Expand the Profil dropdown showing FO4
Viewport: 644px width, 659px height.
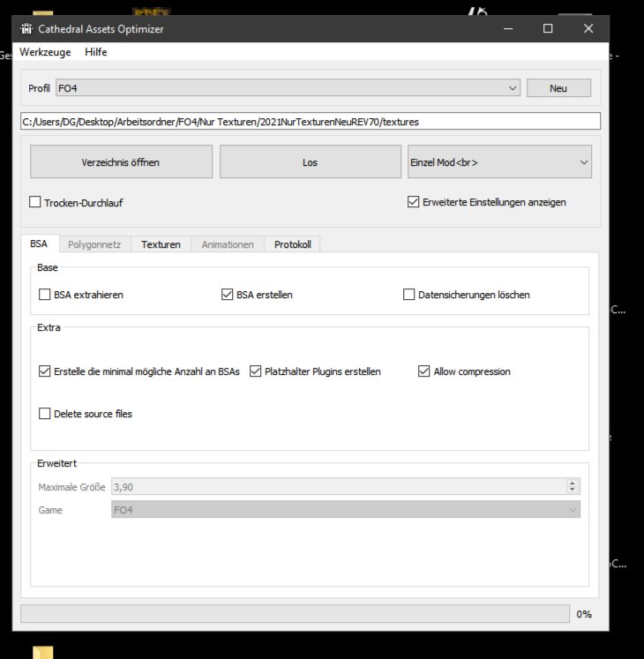[288, 88]
